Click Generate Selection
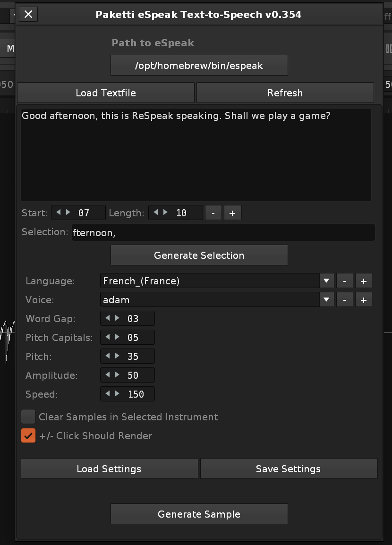 click(x=199, y=255)
